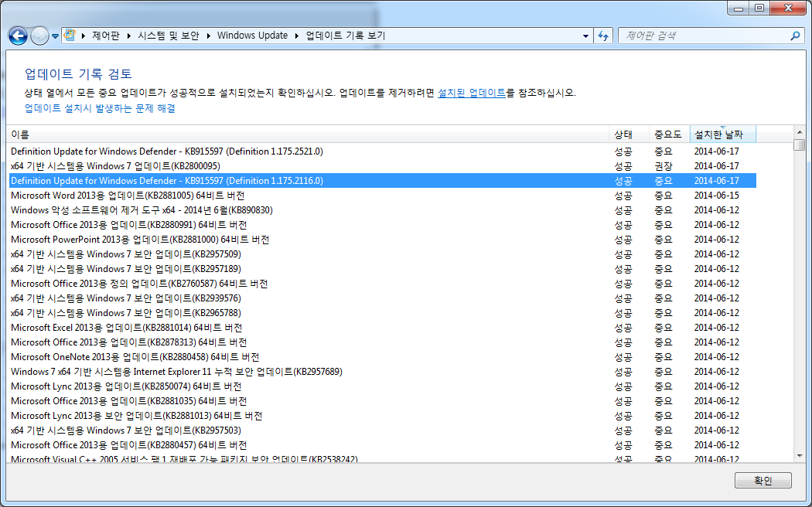812x507 pixels.
Task: Open 업데이트 설치시 발생하는 문제 해결 link
Action: (x=100, y=108)
